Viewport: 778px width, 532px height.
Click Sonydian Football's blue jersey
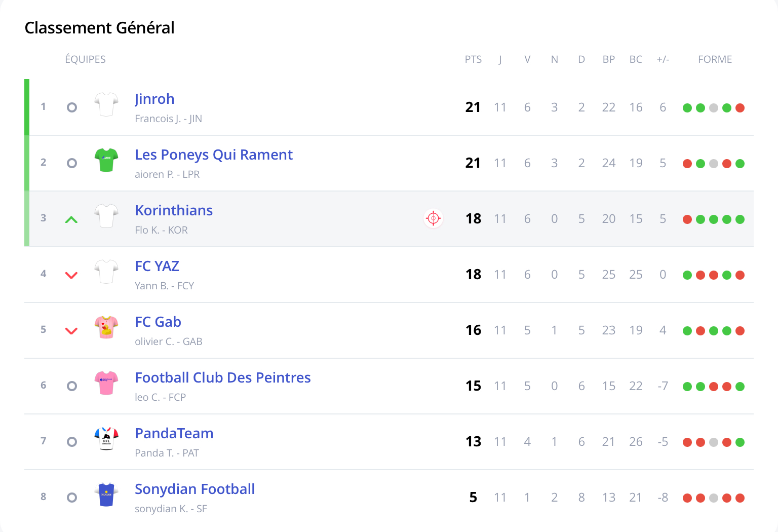(x=106, y=495)
